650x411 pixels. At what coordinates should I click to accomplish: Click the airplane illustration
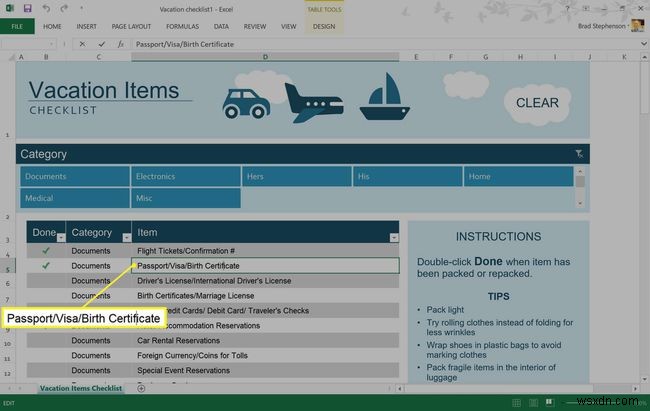(x=314, y=103)
